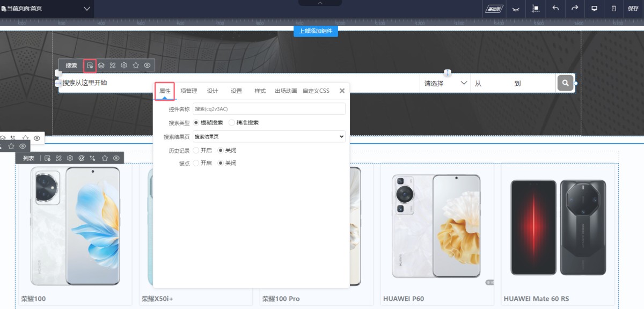Set 锚点 to 开启

pos(202,163)
